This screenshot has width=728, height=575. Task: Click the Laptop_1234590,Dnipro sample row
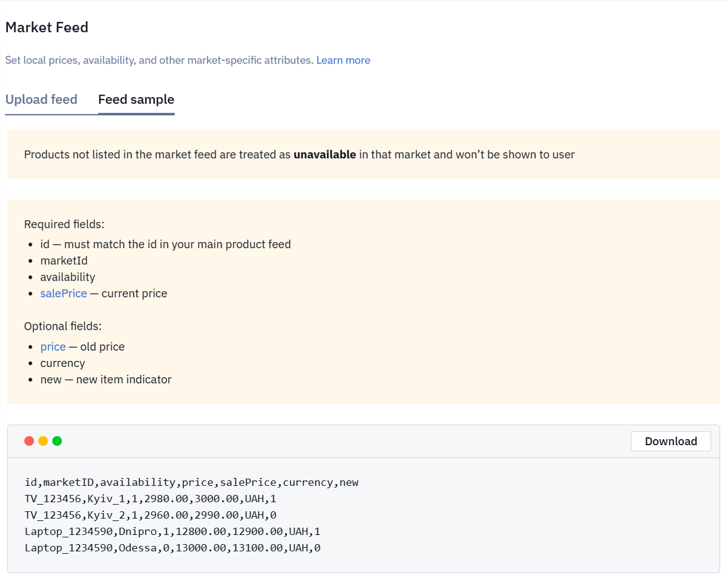[x=172, y=531]
